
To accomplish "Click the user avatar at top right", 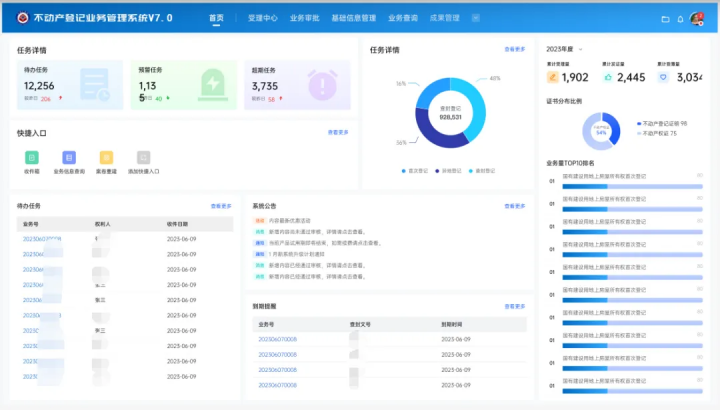I will (x=697, y=18).
